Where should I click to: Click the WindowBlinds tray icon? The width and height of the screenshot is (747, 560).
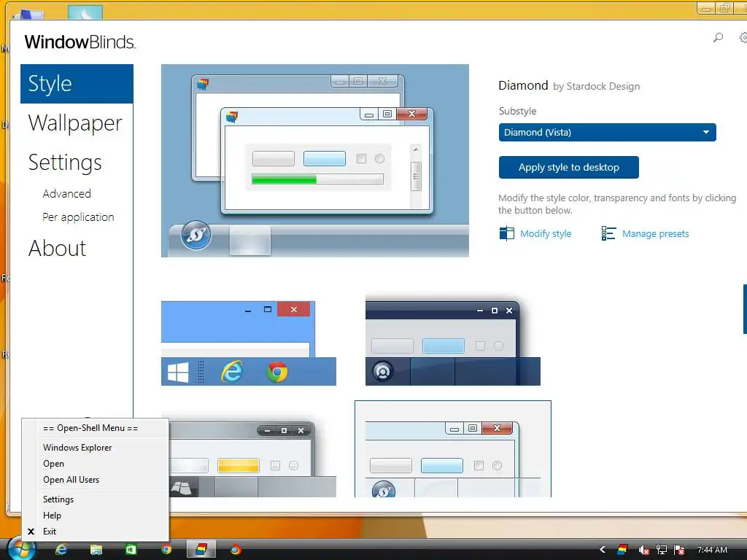pos(622,550)
